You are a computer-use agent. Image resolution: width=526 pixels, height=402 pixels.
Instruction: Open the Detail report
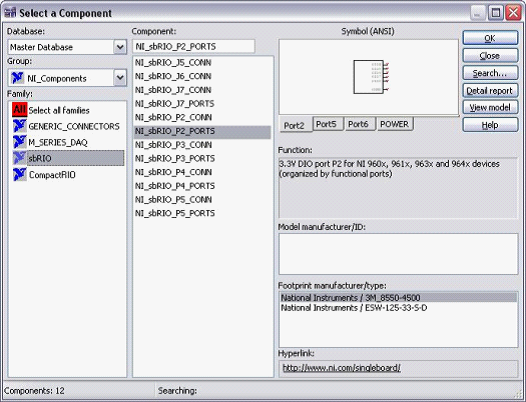tap(490, 90)
